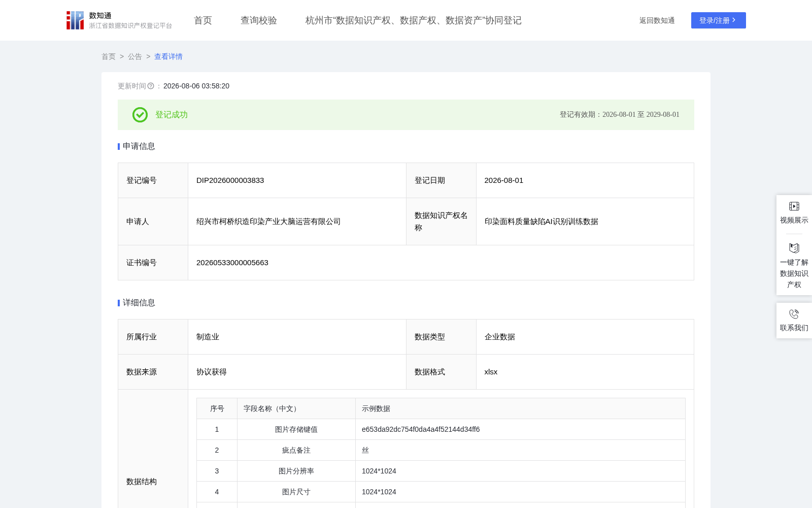Select registration number DIP2026000003833

click(230, 180)
